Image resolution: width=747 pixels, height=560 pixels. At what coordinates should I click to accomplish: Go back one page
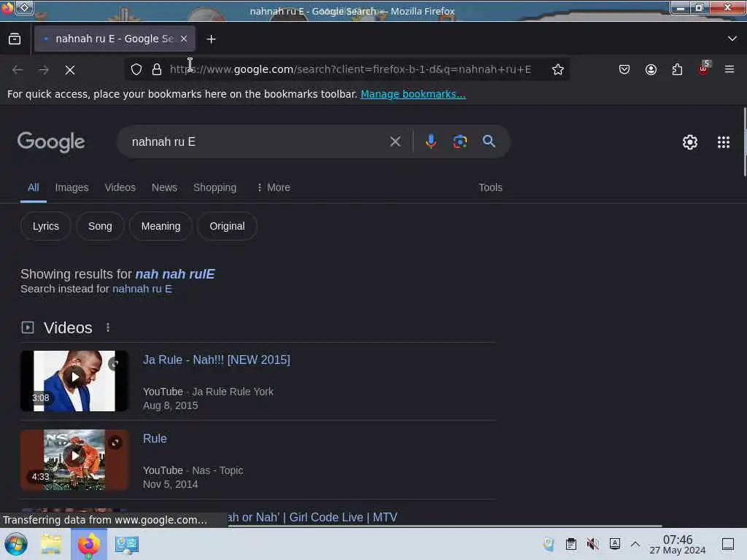(x=18, y=70)
